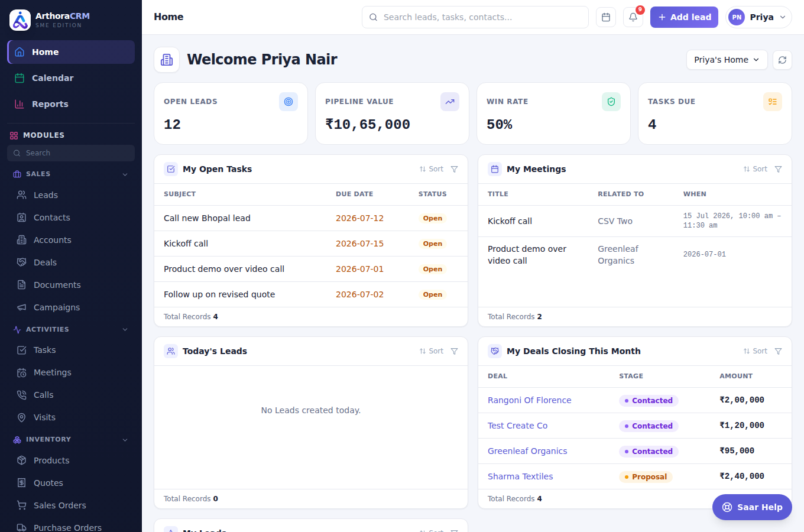Select the Call new Bhopal lead task

click(x=311, y=218)
